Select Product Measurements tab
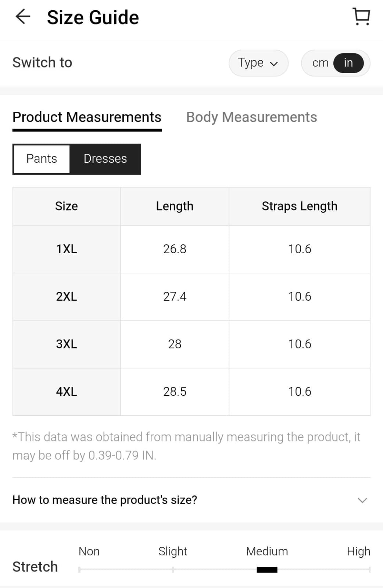This screenshot has width=383, height=588. coord(87,117)
